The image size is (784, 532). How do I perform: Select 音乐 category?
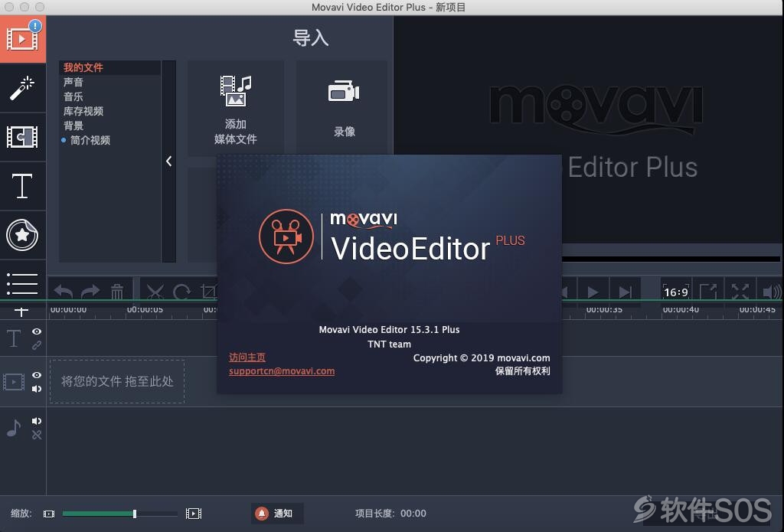73,96
